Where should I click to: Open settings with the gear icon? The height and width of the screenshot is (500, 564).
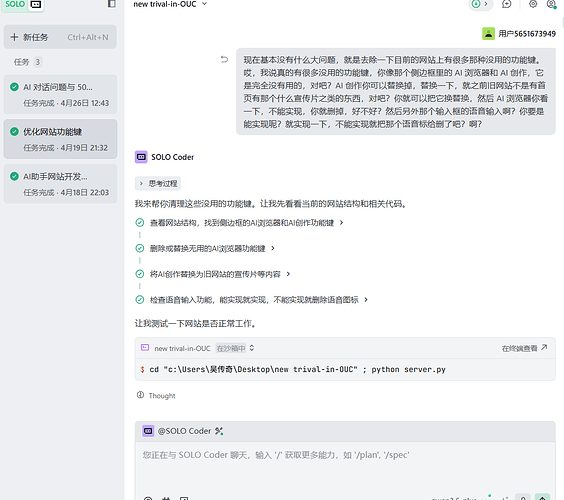pos(533,4)
